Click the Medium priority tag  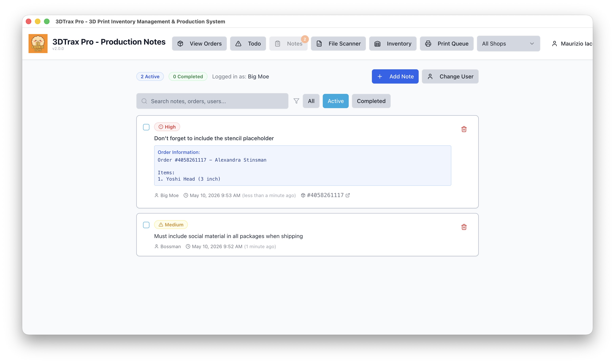pyautogui.click(x=171, y=225)
